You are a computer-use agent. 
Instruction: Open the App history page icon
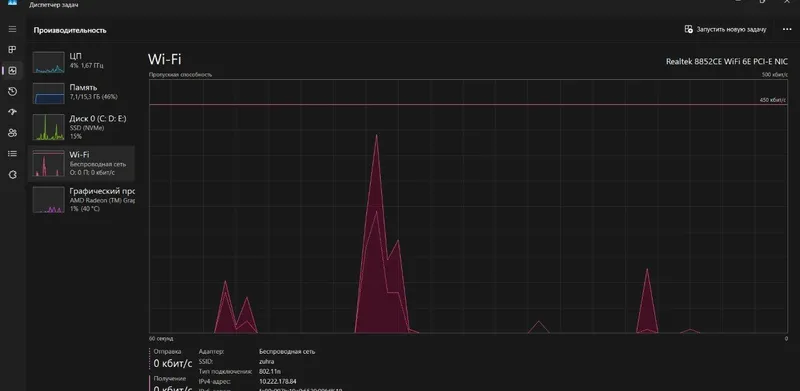(x=12, y=91)
